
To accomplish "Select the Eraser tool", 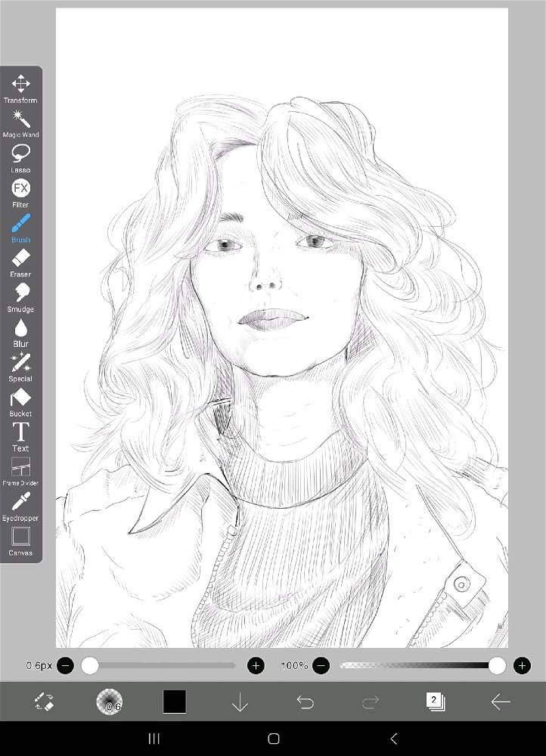I will click(20, 263).
